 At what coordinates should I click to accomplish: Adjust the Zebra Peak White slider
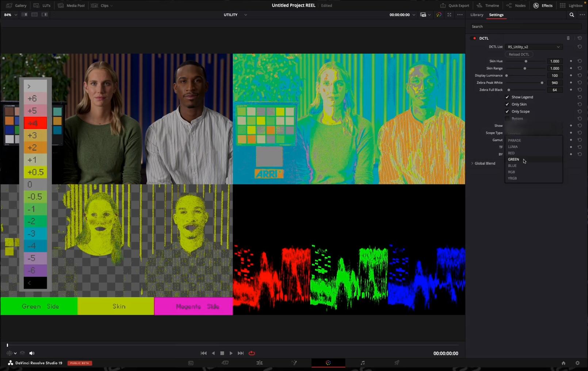click(542, 83)
